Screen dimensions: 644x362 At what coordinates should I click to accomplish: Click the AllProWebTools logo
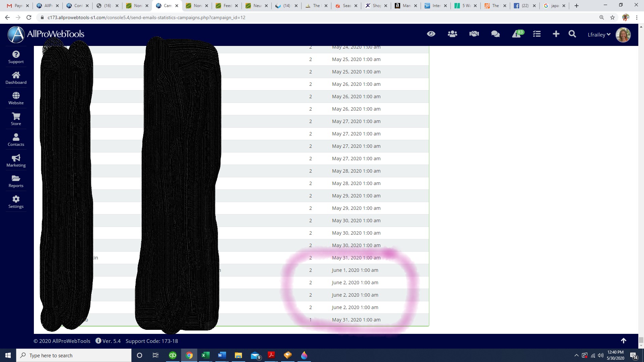click(46, 34)
